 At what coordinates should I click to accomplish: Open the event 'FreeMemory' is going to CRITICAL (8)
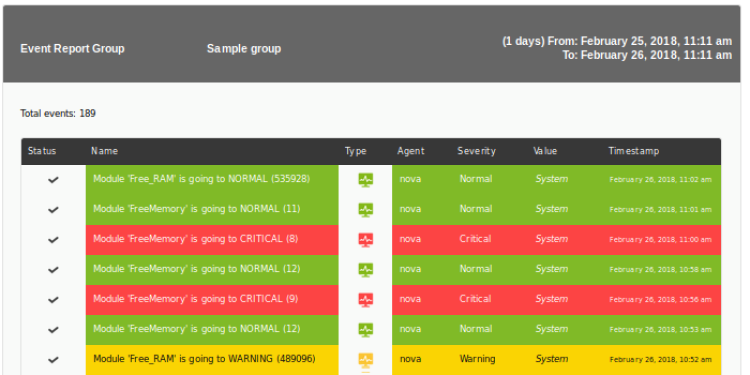tap(196, 239)
